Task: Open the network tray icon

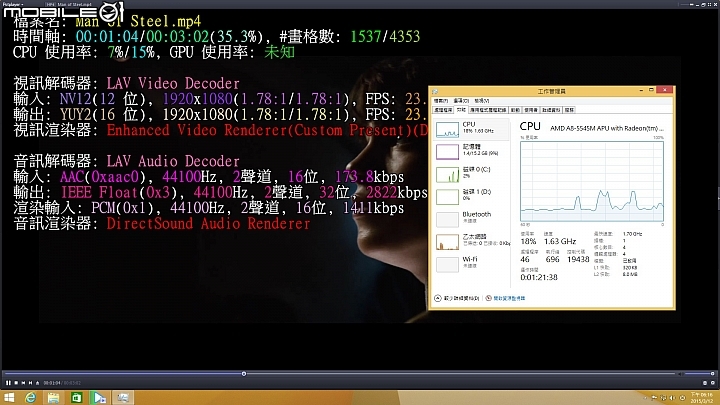Action: pyautogui.click(x=663, y=398)
